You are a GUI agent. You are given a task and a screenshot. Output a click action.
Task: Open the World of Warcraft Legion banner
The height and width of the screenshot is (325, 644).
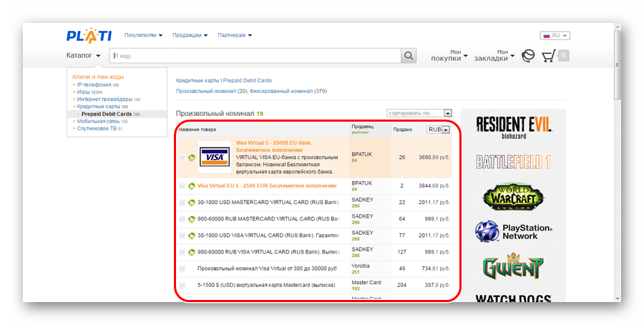pyautogui.click(x=513, y=197)
